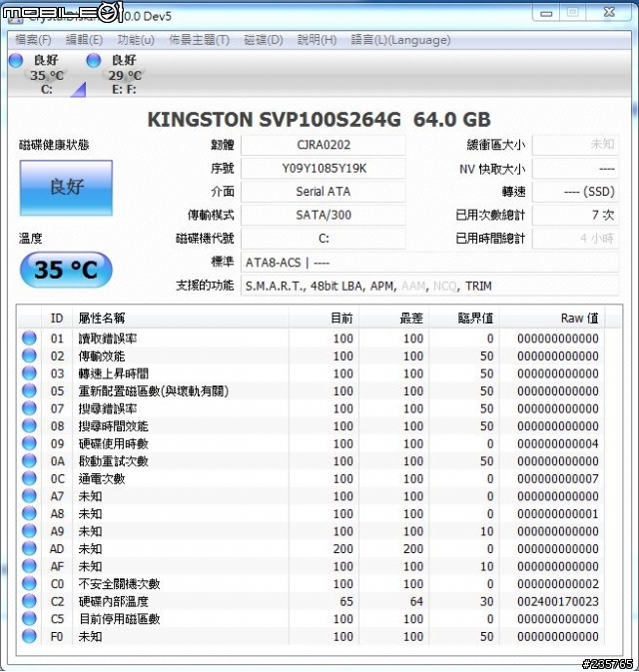Select the C: drive with 35 °C status
The height and width of the screenshot is (672, 639).
(47, 74)
